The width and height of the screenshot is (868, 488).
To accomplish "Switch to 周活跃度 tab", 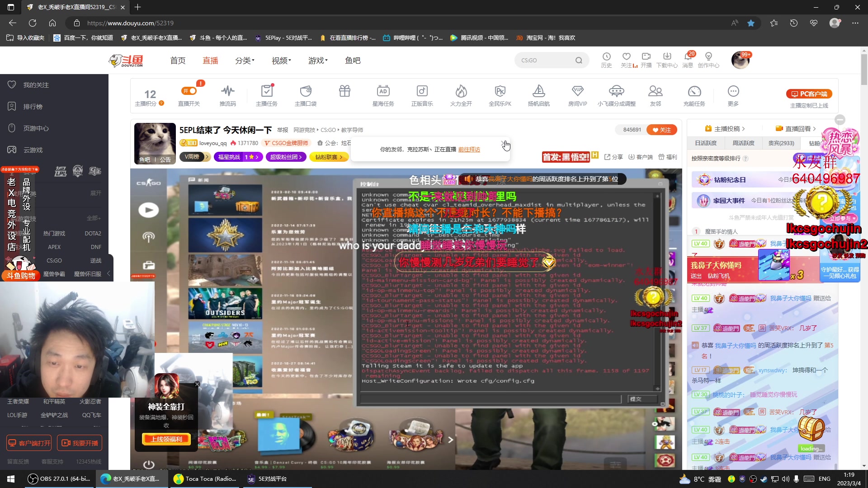I will 743,143.
